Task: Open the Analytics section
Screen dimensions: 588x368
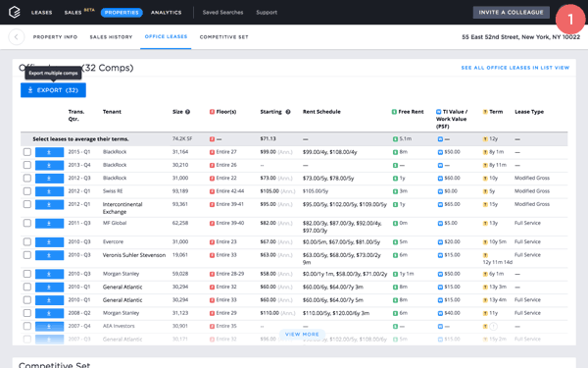Action: [x=167, y=13]
